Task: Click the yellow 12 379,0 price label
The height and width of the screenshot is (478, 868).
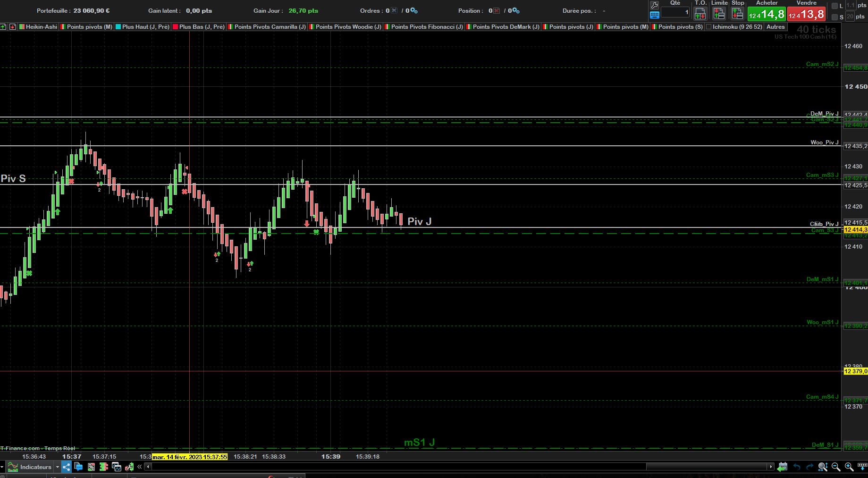Action: (x=856, y=371)
